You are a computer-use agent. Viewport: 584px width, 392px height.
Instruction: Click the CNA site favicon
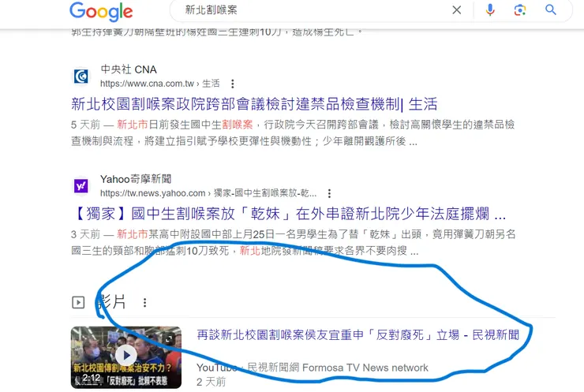click(x=80, y=77)
